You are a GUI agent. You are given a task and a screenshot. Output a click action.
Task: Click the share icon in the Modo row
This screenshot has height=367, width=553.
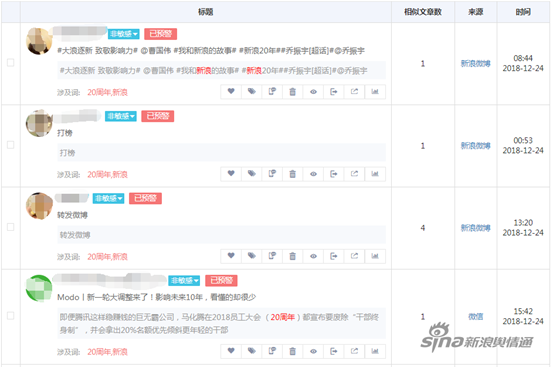[354, 351]
